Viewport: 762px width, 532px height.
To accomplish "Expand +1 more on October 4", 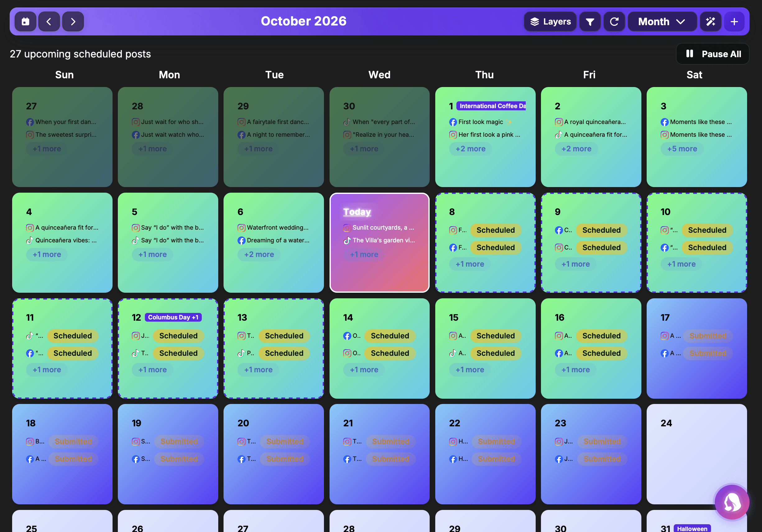I will tap(47, 255).
